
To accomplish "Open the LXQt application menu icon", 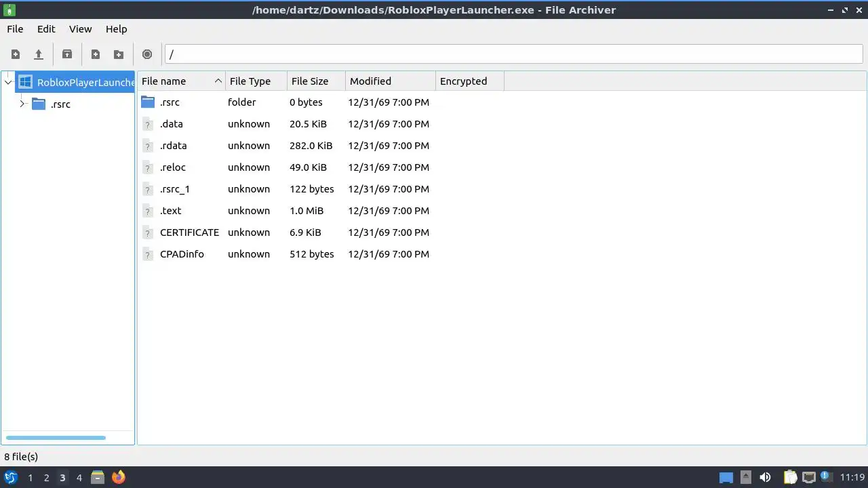I will pos(11,477).
